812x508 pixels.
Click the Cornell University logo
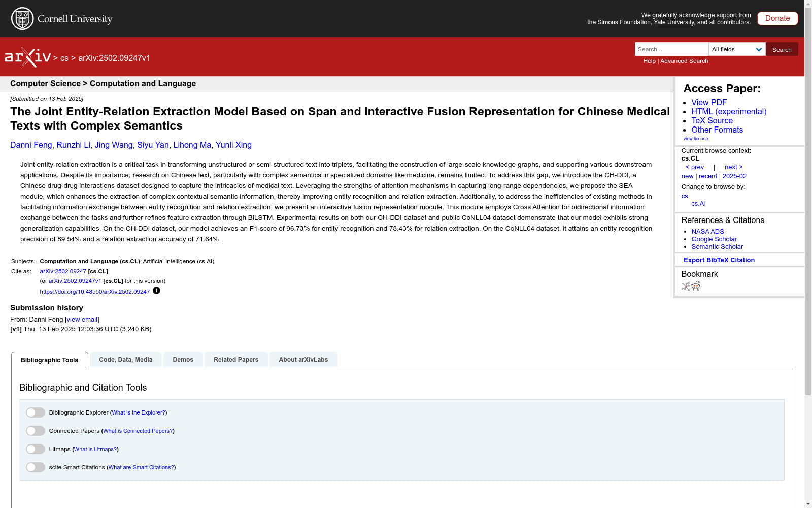click(x=62, y=19)
